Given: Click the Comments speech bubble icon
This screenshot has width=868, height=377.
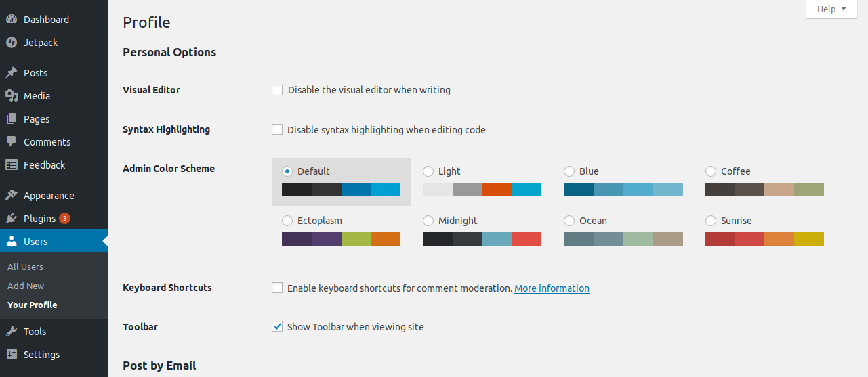Looking at the screenshot, I should [12, 142].
